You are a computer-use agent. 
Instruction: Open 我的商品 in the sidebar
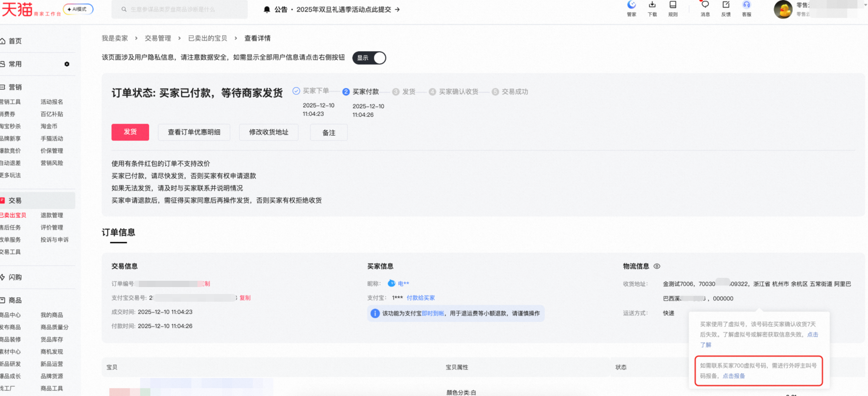coord(52,315)
